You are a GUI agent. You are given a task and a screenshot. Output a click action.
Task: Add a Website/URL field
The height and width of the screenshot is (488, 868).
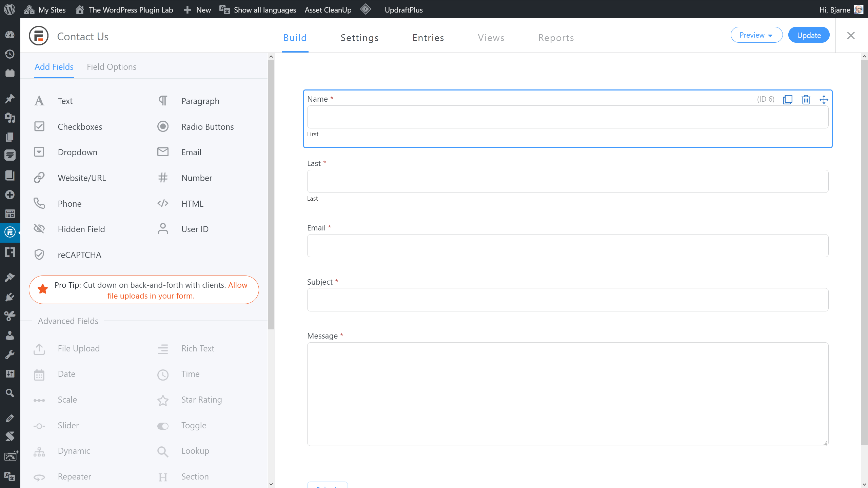click(81, 178)
